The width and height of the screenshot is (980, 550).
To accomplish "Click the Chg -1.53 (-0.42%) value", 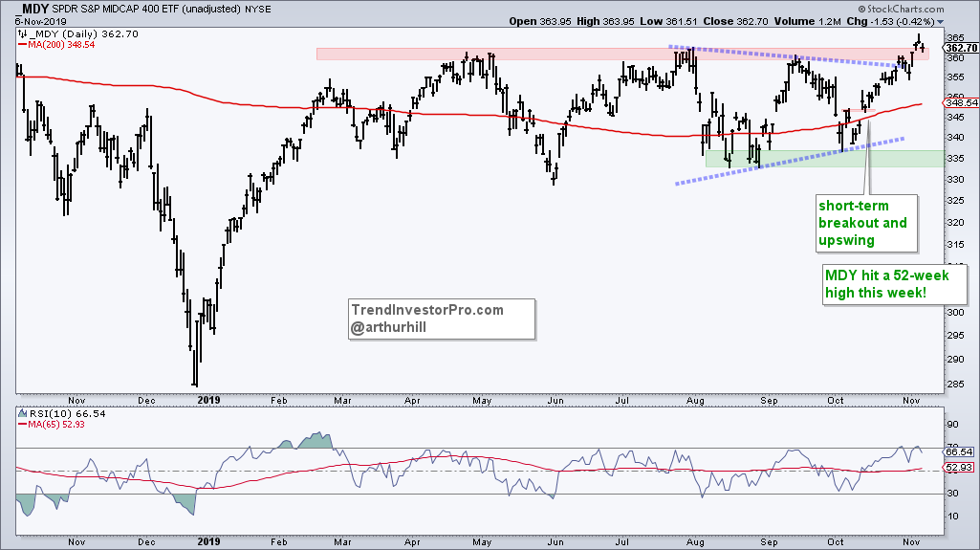I will click(x=891, y=21).
